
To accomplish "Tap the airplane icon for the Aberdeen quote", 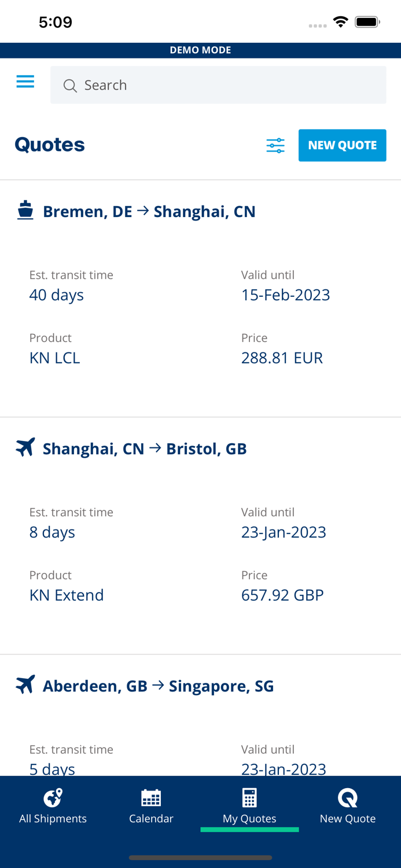I will pos(25,685).
